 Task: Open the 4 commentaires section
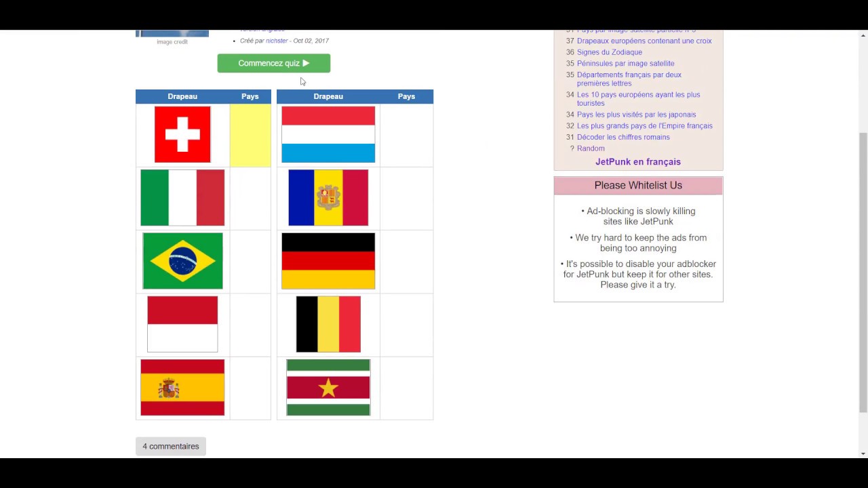171,446
